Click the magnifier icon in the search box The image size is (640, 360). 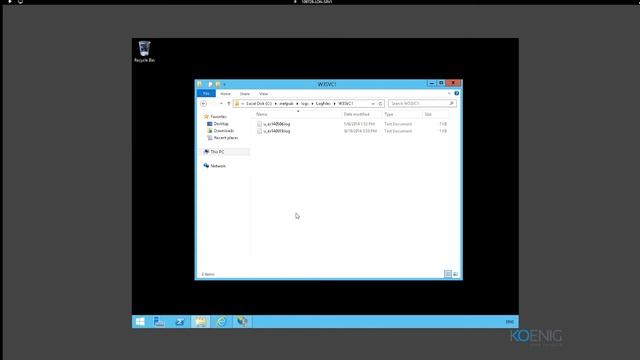point(451,104)
